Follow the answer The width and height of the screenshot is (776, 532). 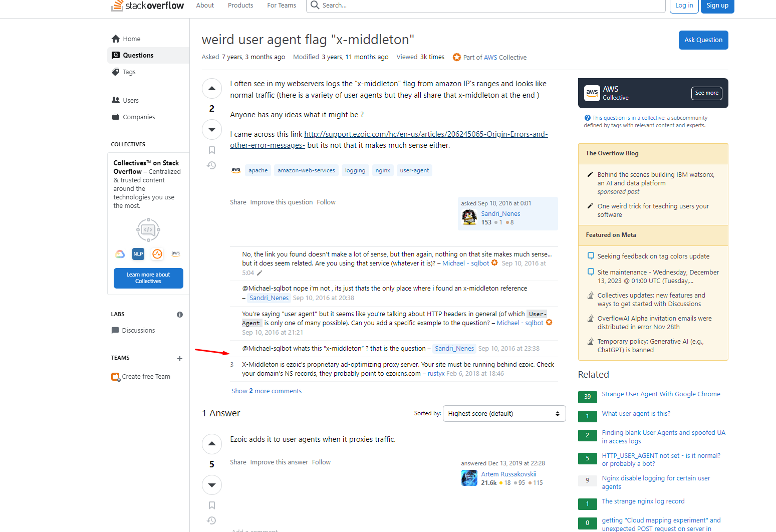pos(321,462)
